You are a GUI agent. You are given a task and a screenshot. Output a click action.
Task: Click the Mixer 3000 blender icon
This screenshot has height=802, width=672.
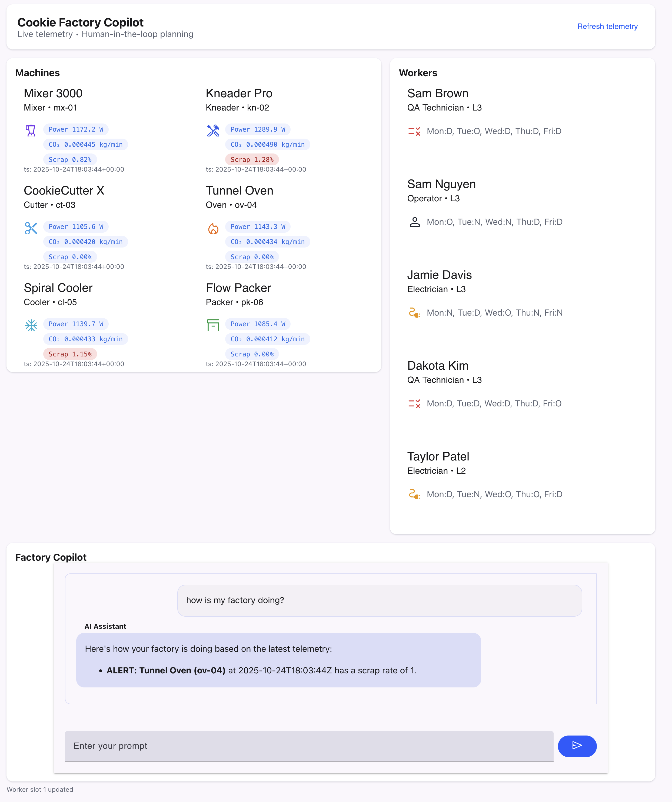[31, 131]
